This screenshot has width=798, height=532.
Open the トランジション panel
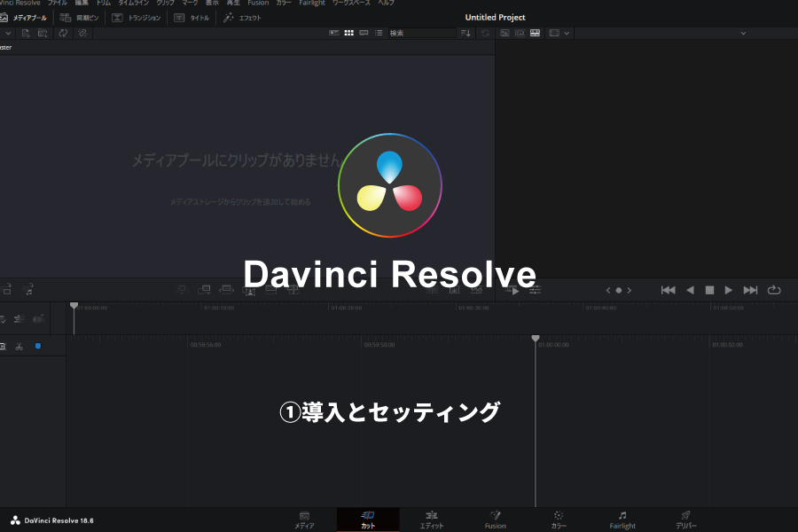pos(137,18)
